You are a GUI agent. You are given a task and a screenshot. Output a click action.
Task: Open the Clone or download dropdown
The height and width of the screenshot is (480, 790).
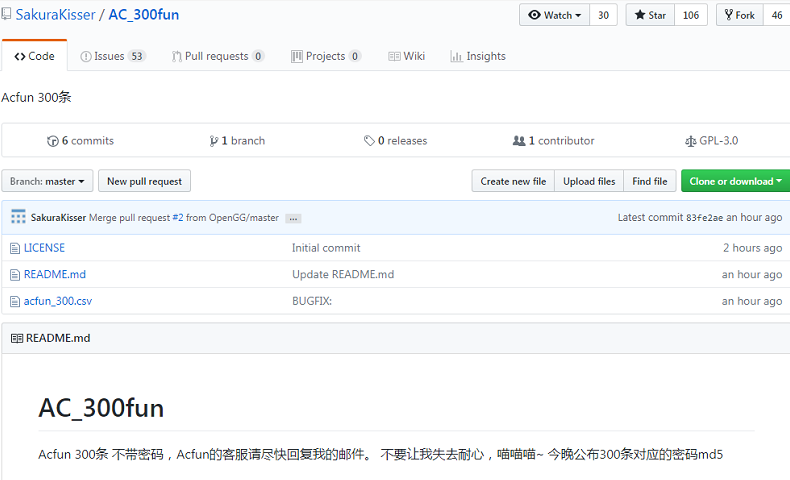click(x=735, y=181)
